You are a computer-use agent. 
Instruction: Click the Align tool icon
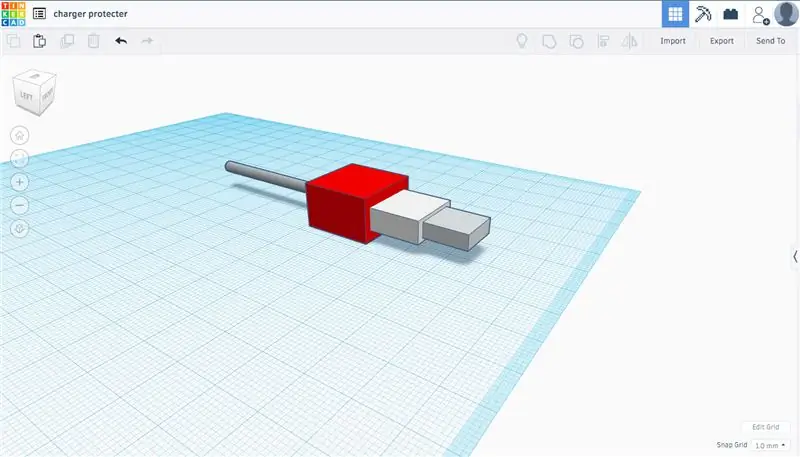click(603, 41)
